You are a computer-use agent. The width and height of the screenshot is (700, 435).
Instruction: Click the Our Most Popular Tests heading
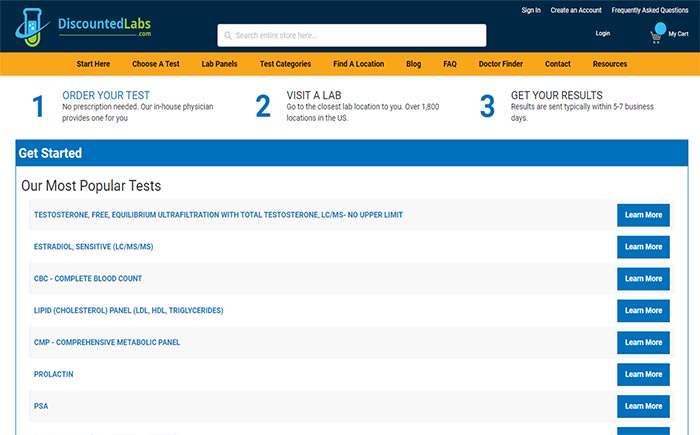click(x=91, y=185)
